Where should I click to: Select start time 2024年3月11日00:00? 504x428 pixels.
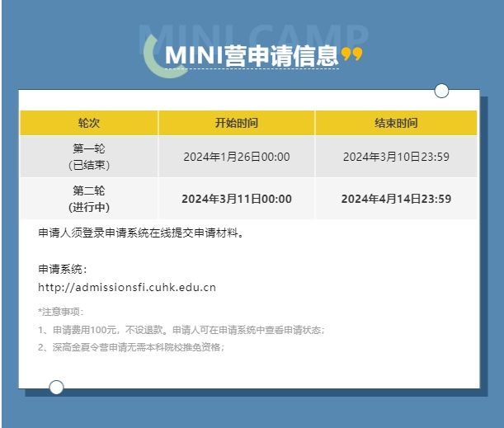237,199
